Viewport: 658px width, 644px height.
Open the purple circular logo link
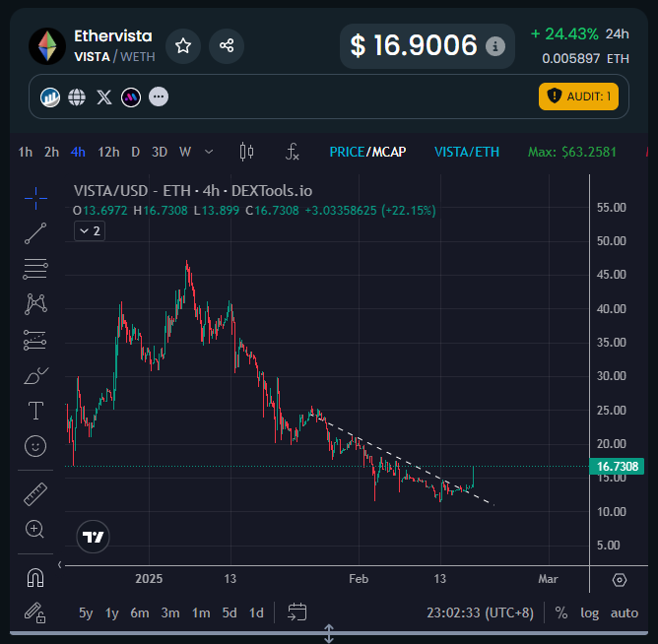point(131,97)
